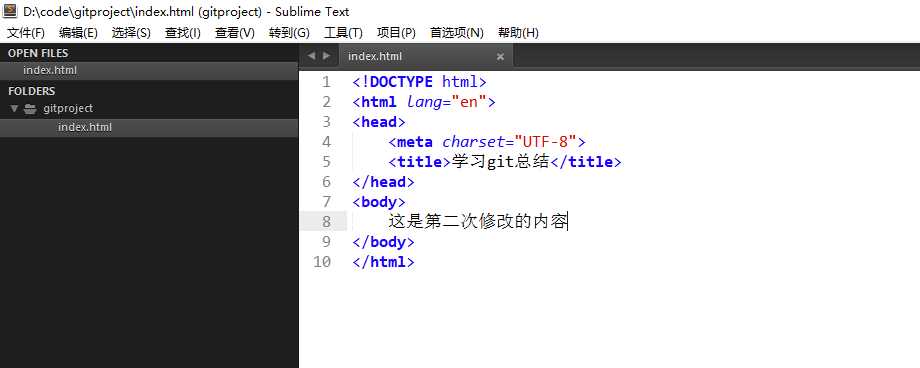Click the closing </body> tag
Image resolution: width=920 pixels, height=368 pixels.
(383, 242)
